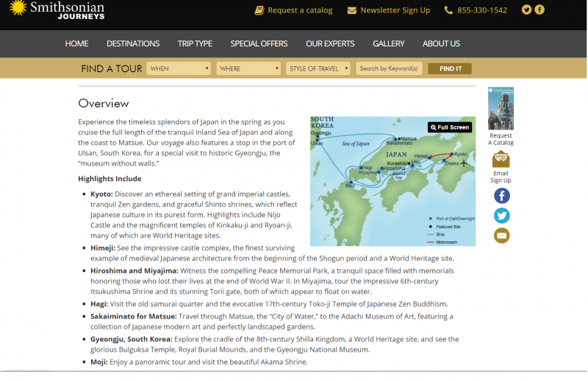This screenshot has height=381, width=588.
Task: Click the email share icon in the right sidebar
Action: (501, 235)
